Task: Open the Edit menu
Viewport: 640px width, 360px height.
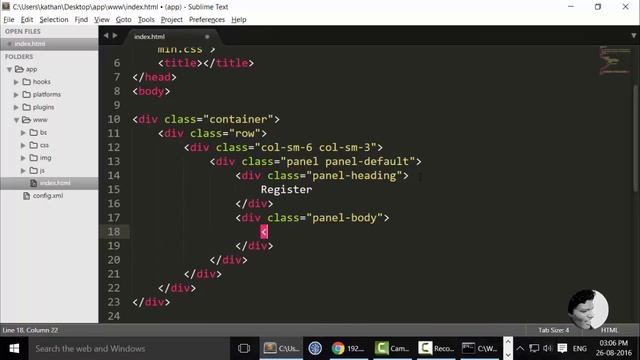Action: 27,20
